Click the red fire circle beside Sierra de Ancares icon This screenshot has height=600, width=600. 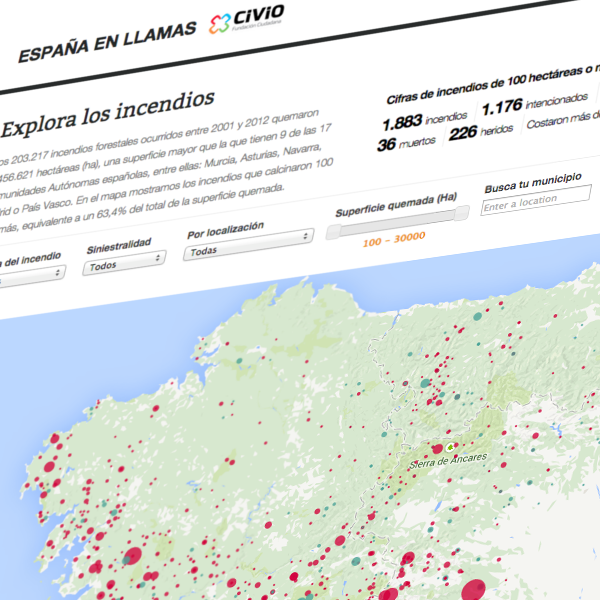[437, 448]
